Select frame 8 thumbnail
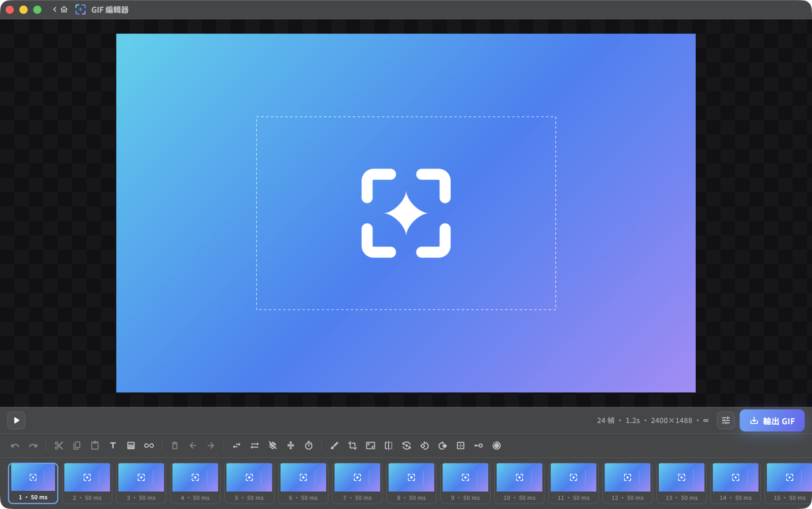The height and width of the screenshot is (509, 812). click(412, 483)
